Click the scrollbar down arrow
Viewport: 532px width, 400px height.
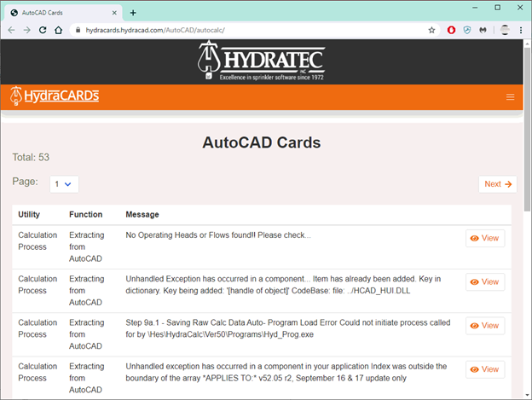point(527,395)
